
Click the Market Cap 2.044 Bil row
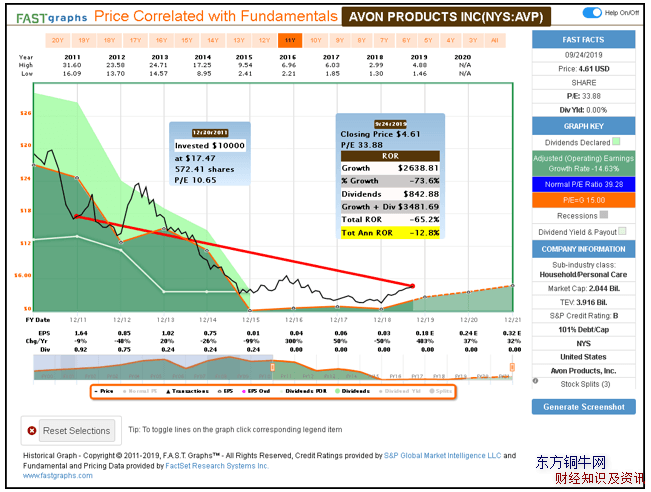583,288
